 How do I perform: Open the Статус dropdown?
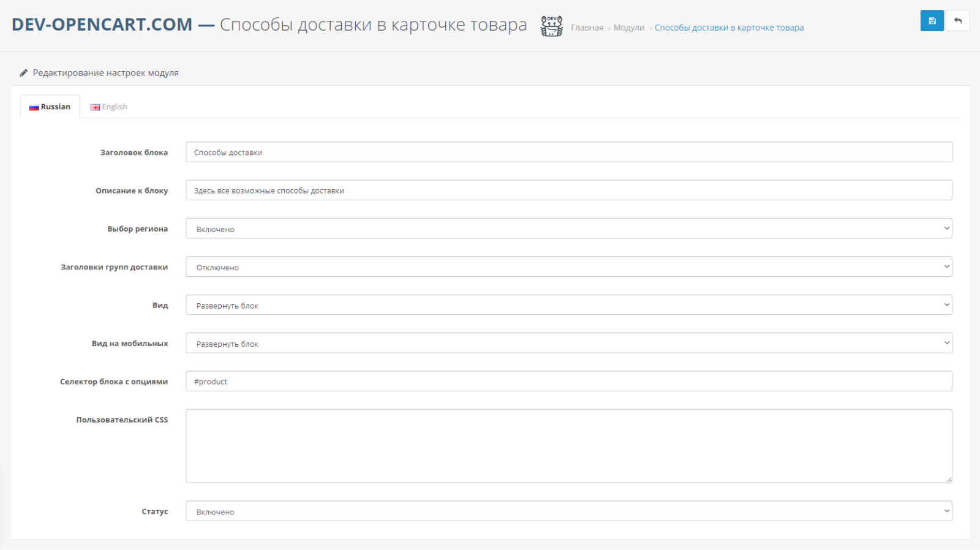pyautogui.click(x=568, y=511)
